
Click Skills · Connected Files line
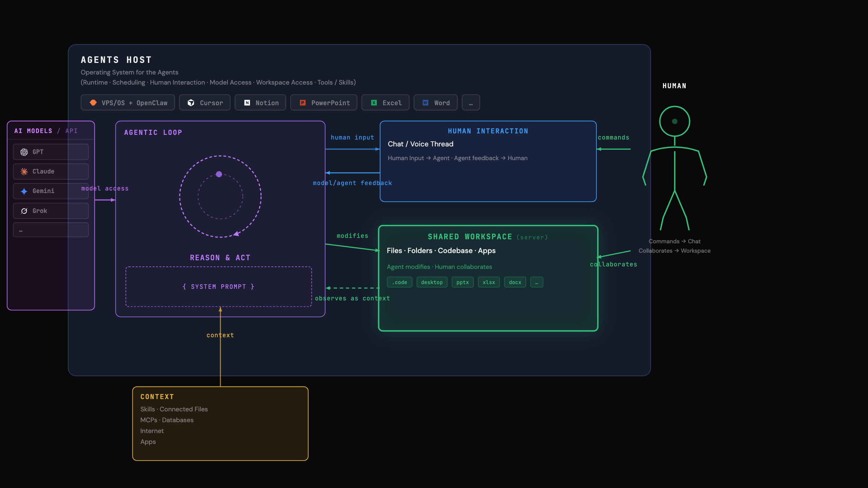tap(174, 409)
